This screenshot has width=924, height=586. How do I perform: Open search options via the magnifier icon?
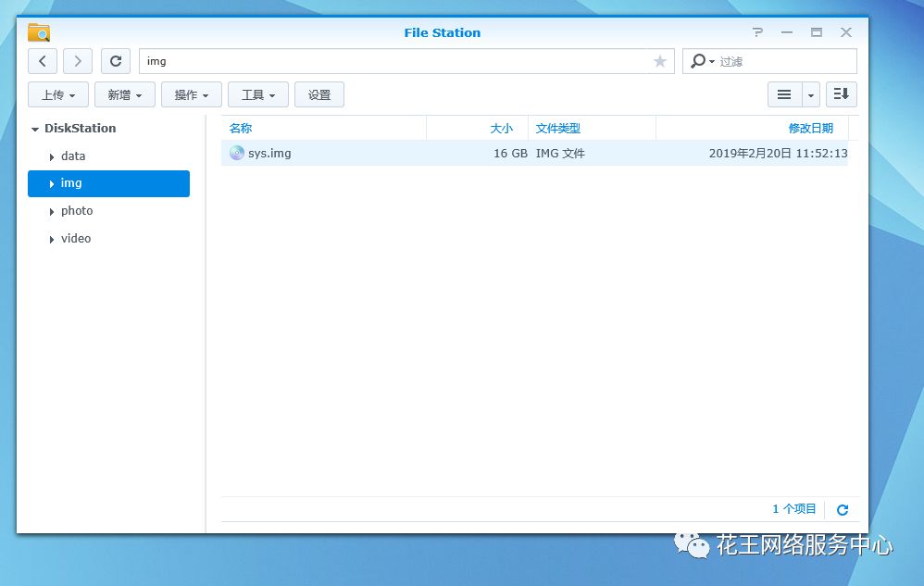point(702,61)
